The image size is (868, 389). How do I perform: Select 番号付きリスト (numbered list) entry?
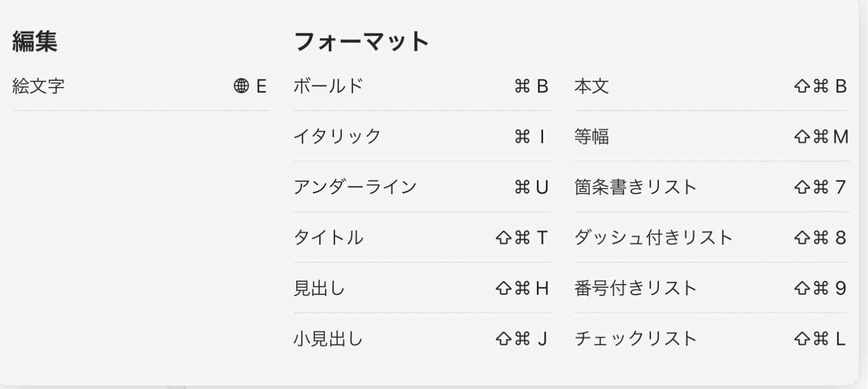(635, 289)
